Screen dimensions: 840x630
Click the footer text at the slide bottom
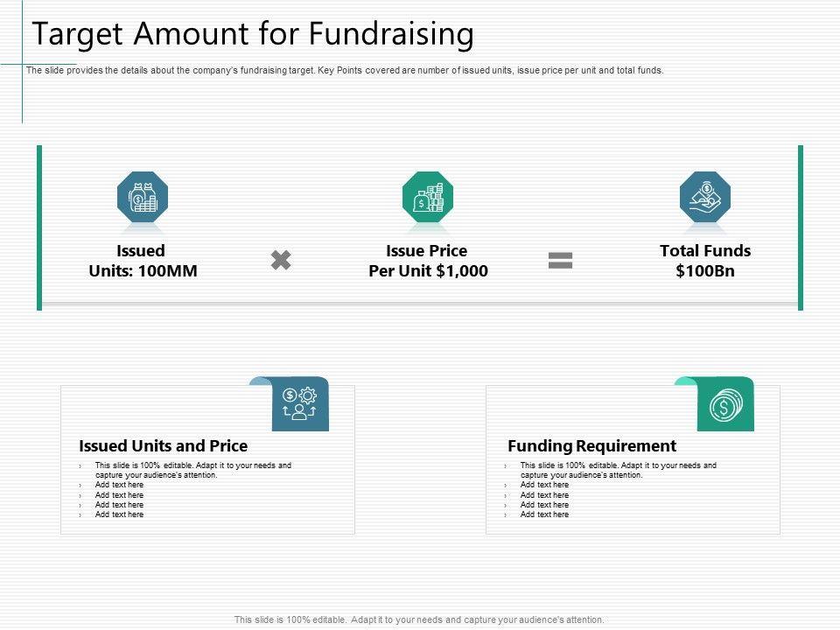tap(419, 619)
